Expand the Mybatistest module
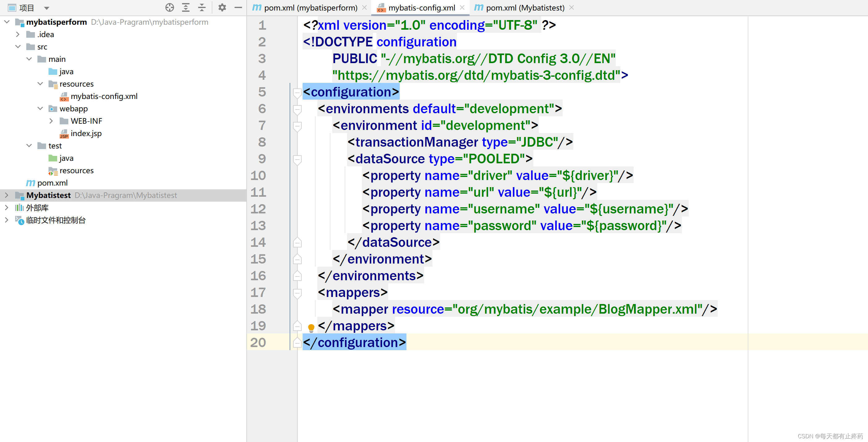The height and width of the screenshot is (442, 868). 7,195
